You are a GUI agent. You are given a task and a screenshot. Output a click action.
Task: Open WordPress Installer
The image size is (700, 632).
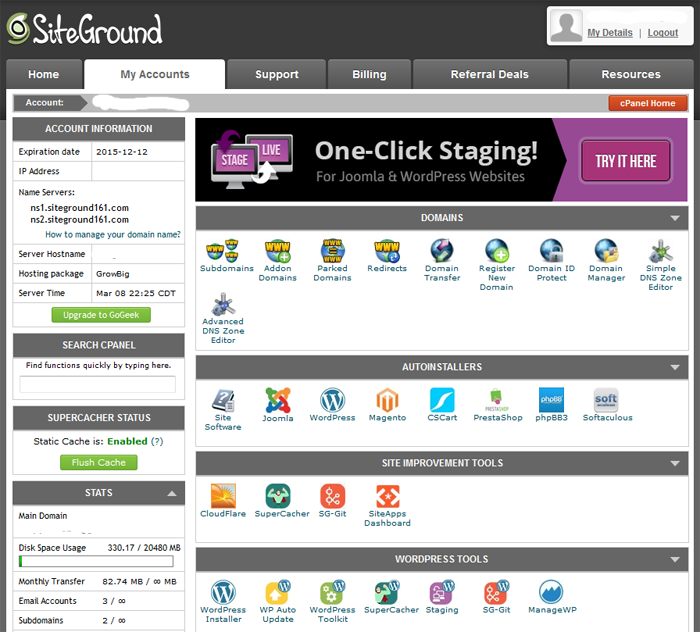point(223,601)
